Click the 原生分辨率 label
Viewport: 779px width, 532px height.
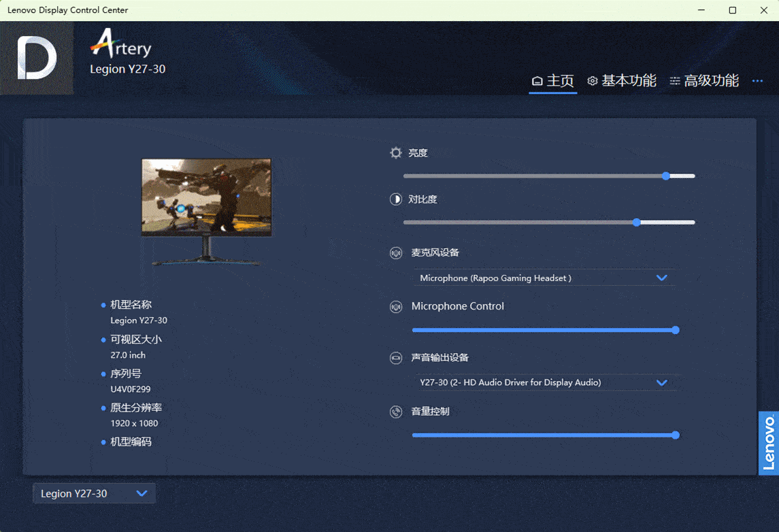[135, 408]
